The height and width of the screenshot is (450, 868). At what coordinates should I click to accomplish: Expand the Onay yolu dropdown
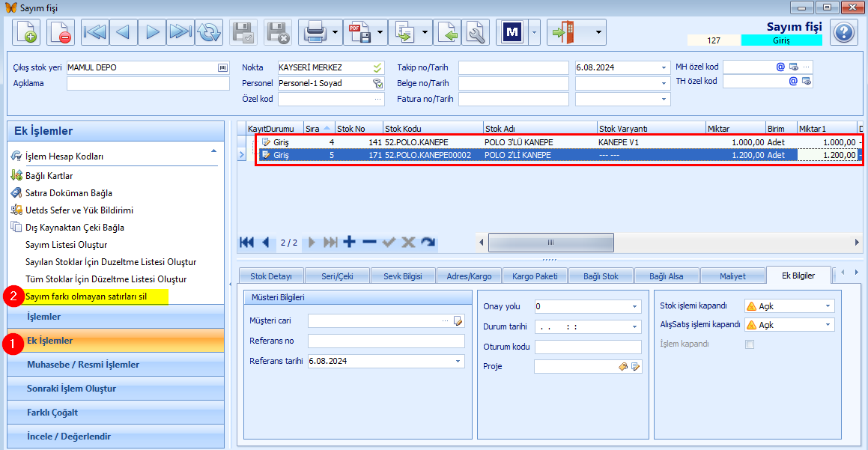[x=634, y=307]
